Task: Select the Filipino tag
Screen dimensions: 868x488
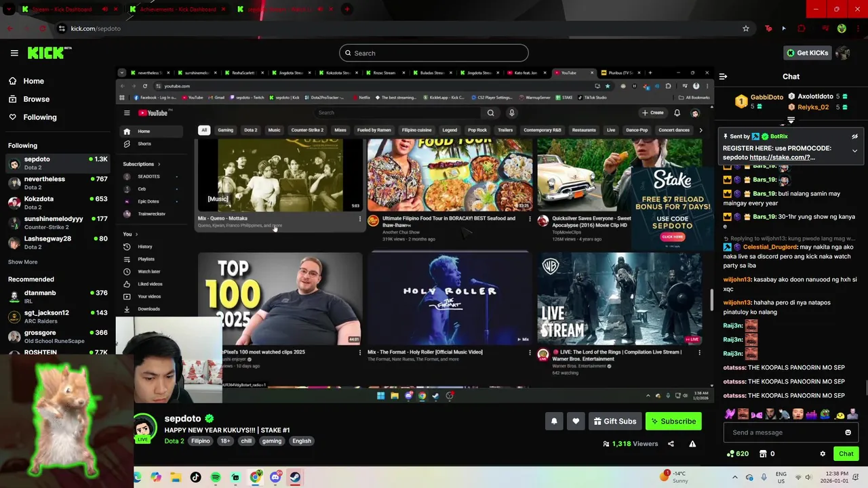Action: 201,441
